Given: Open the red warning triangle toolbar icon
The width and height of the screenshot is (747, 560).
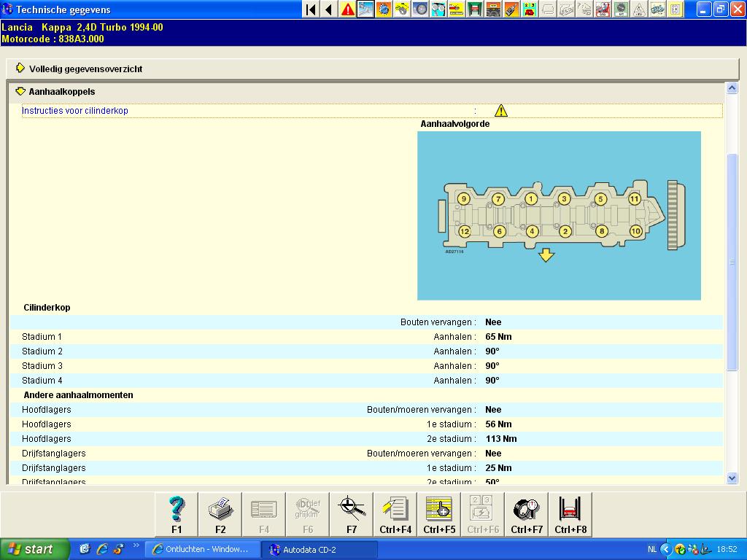Looking at the screenshot, I should [347, 9].
